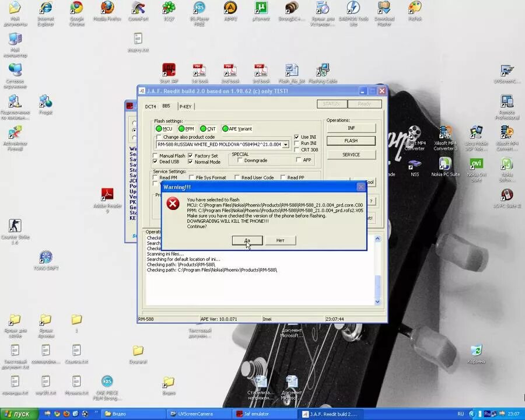Open the ICQ7 desktop icon
525x420 pixels.
tap(169, 12)
